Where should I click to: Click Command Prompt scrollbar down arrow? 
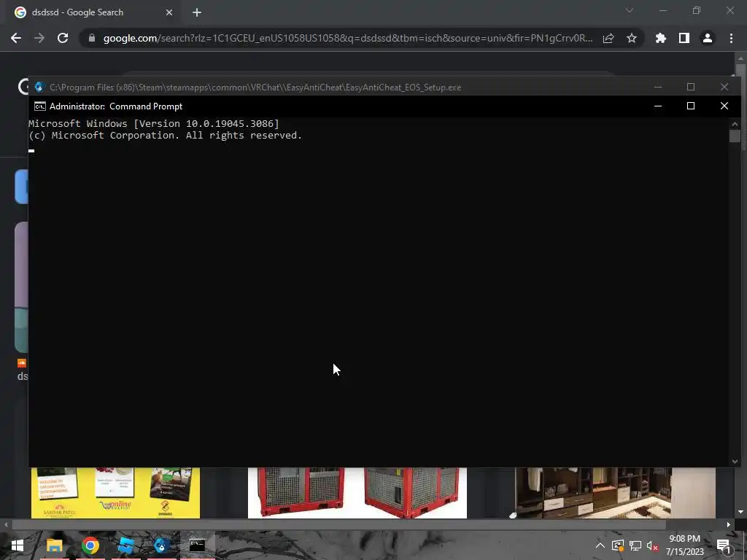735,461
